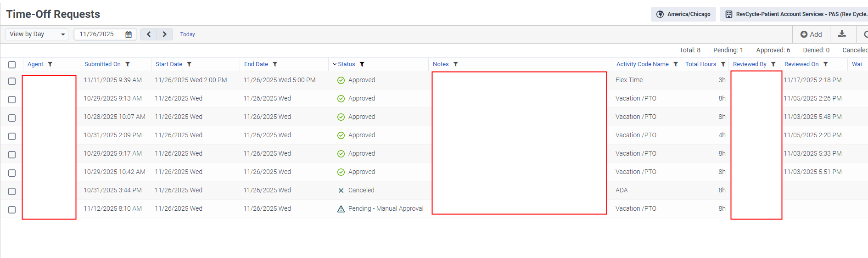Open the calendar date picker icon
The image size is (868, 258).
click(x=129, y=34)
